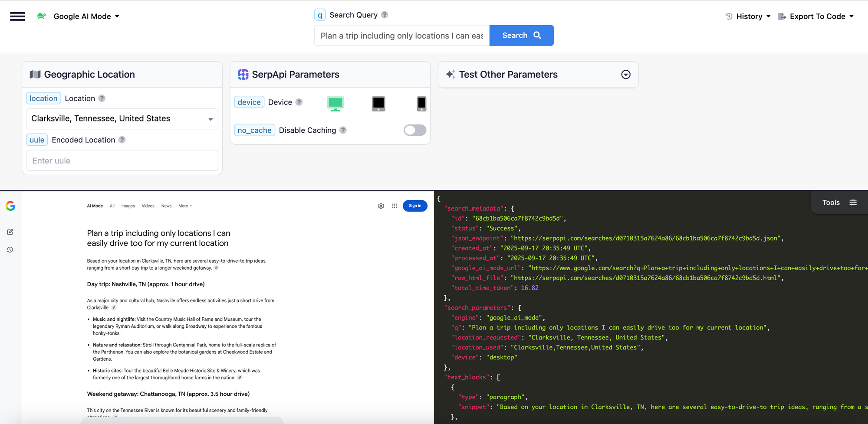The width and height of the screenshot is (868, 424).
Task: Expand the Test Other Parameters panel
Action: tap(626, 75)
